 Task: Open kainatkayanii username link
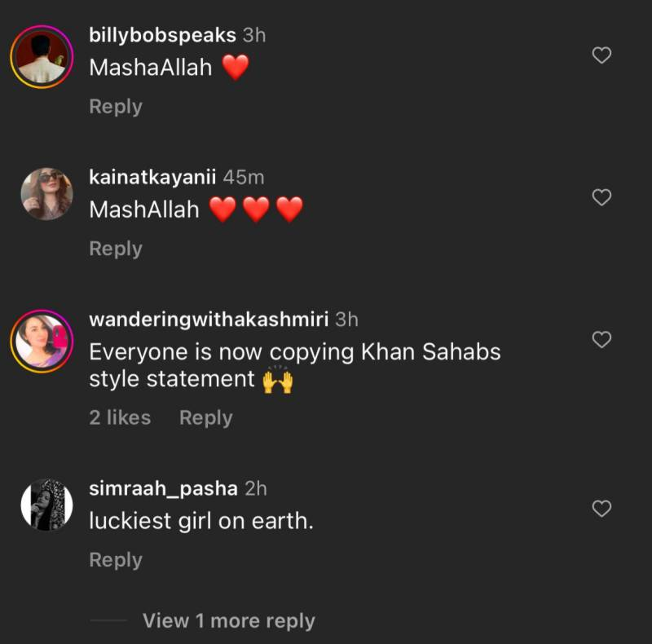pos(152,177)
